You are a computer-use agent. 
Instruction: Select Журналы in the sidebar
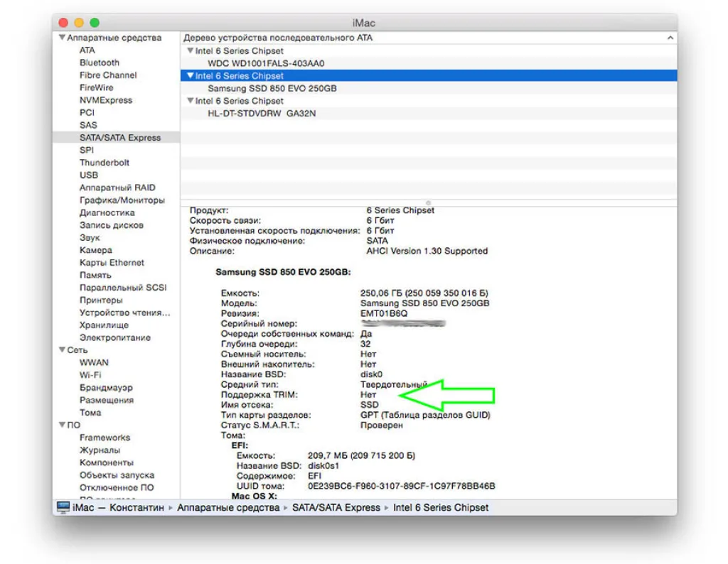[x=100, y=450]
